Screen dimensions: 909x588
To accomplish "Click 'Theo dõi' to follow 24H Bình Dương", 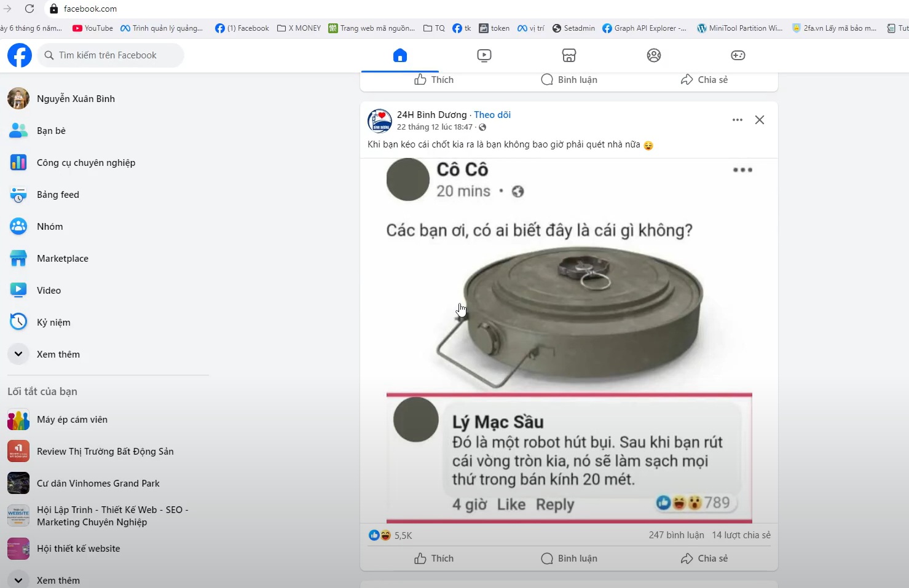I will click(x=492, y=115).
